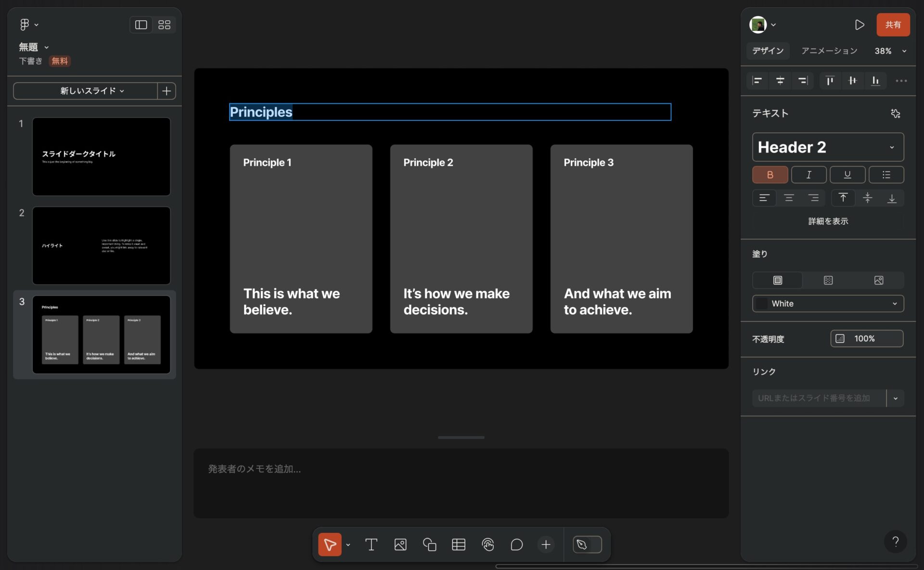Enable grid view with the grid icon

[x=165, y=25]
